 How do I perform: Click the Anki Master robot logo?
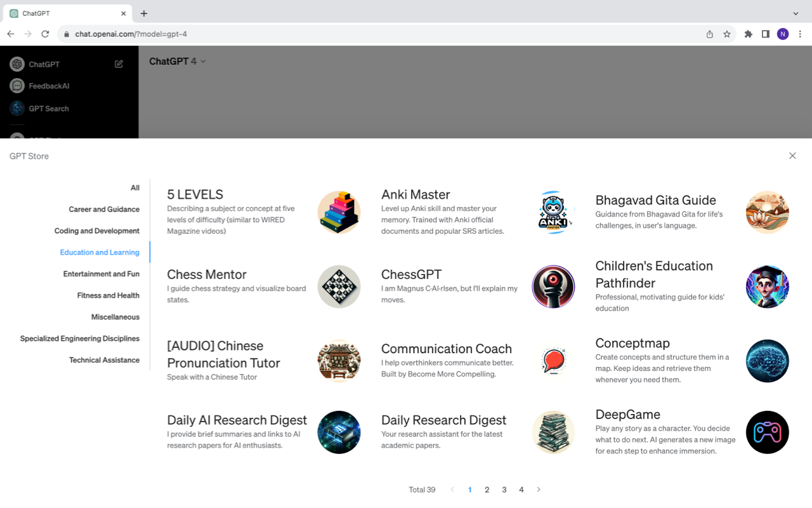553,213
